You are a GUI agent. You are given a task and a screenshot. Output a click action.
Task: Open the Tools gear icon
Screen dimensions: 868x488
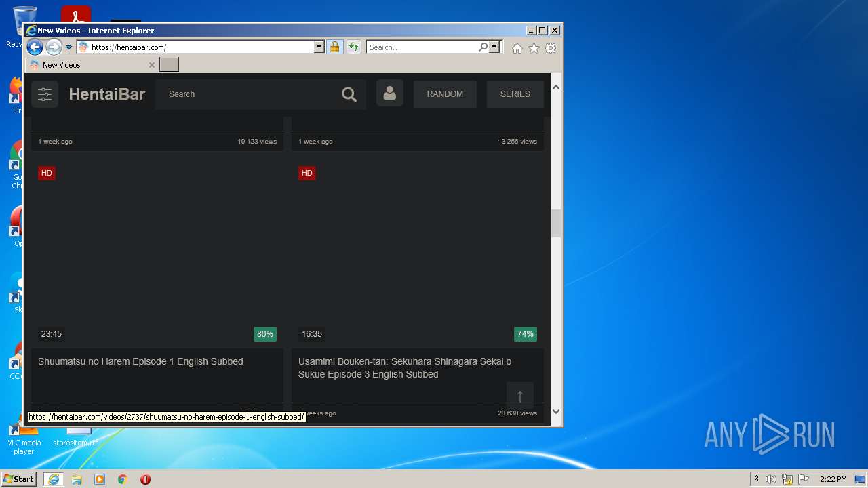[551, 48]
